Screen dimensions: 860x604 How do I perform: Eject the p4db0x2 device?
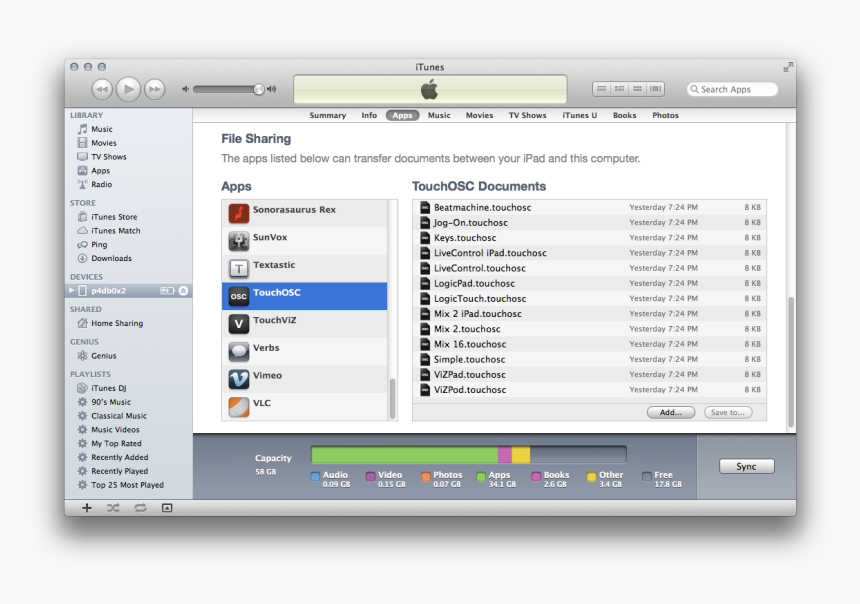[184, 290]
